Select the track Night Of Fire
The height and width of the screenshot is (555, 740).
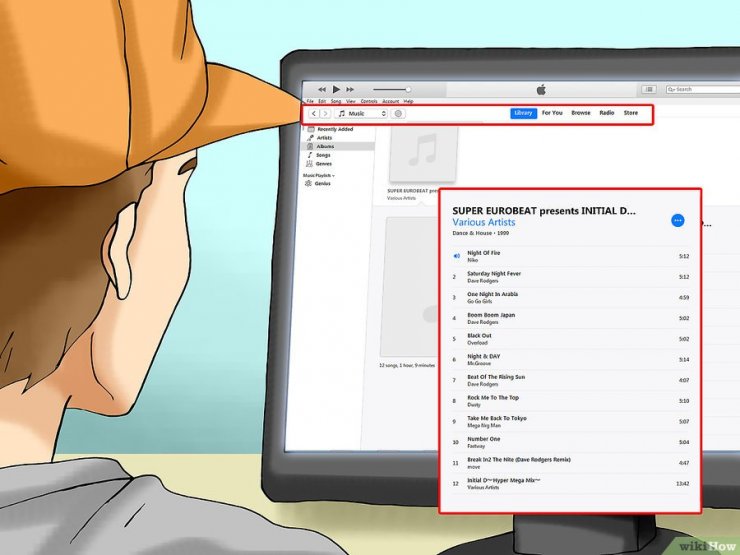click(x=571, y=256)
